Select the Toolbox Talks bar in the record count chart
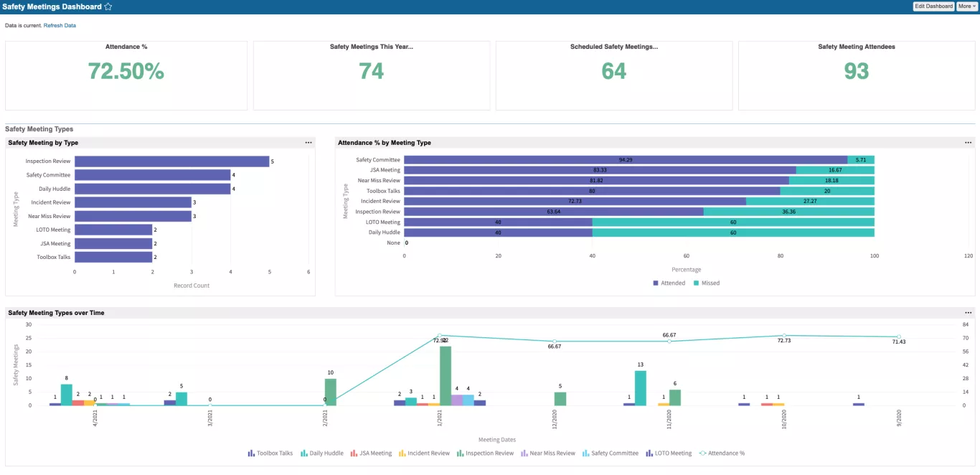The width and height of the screenshot is (980, 475). [x=113, y=257]
